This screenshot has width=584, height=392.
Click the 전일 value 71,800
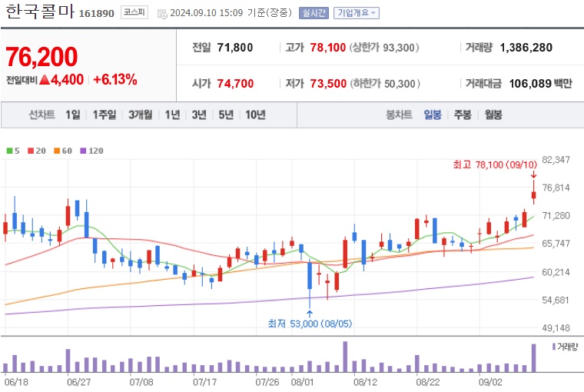point(235,48)
